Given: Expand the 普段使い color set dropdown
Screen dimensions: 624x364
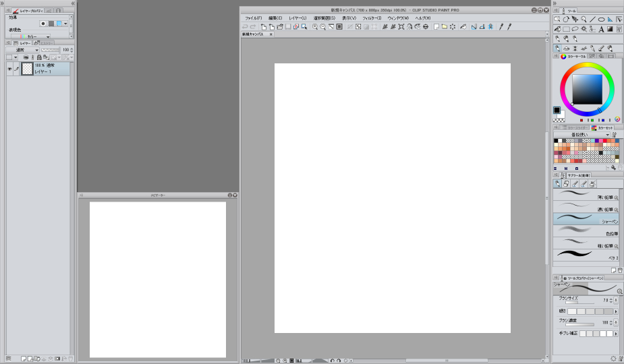Looking at the screenshot, I should click(x=582, y=135).
